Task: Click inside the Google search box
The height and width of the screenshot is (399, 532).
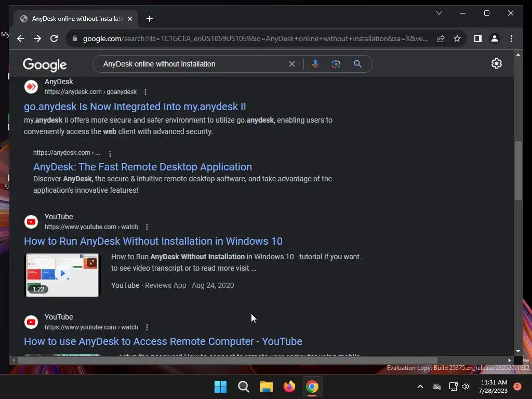Action: coord(193,64)
